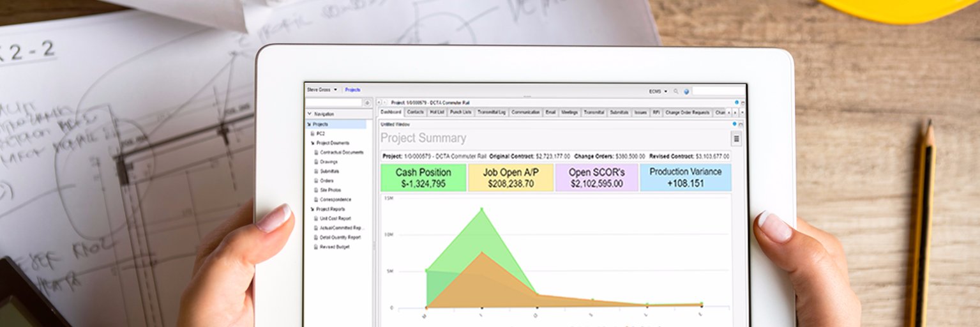This screenshot has height=327, width=980.
Task: Click the "Project Summary" heading
Action: tap(423, 138)
